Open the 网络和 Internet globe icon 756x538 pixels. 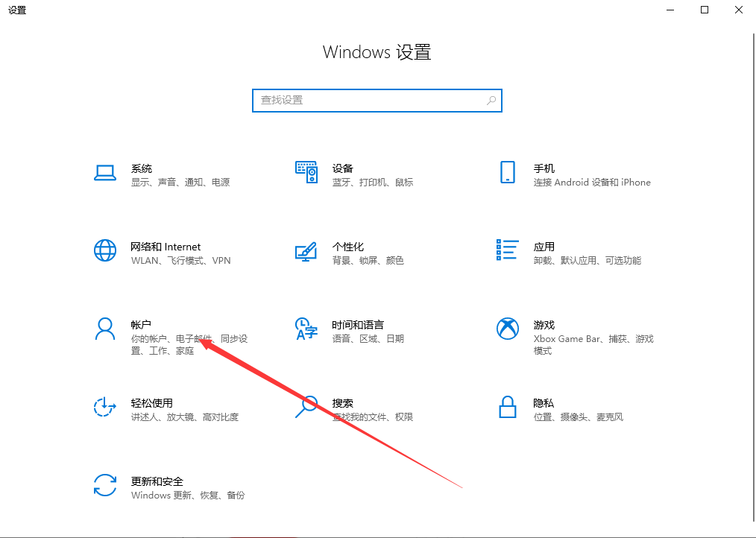[x=105, y=250]
